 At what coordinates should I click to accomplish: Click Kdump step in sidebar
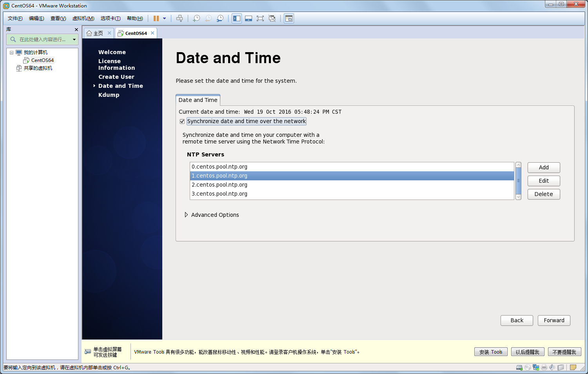[x=109, y=95]
